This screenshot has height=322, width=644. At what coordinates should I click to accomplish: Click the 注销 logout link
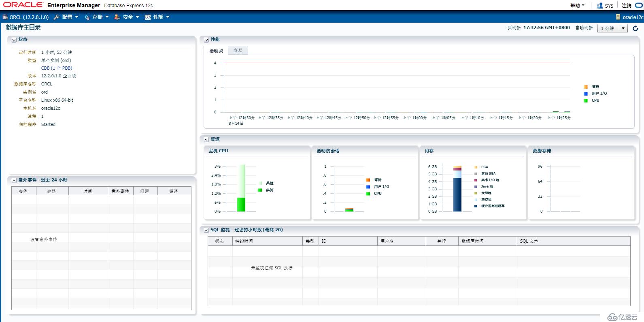627,6
